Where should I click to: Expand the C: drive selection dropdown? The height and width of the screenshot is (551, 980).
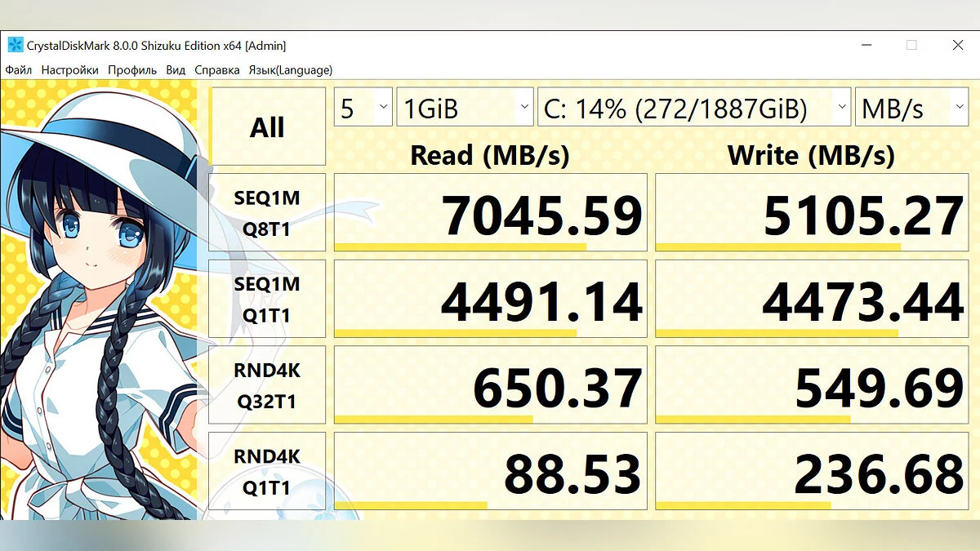pyautogui.click(x=693, y=108)
